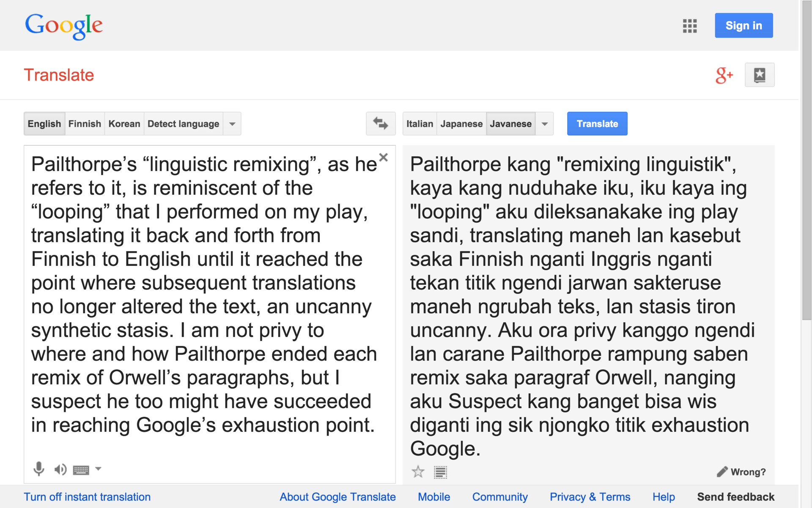Viewport: 812px width, 508px height.
Task: Swap languages with the arrows icon
Action: [x=380, y=124]
